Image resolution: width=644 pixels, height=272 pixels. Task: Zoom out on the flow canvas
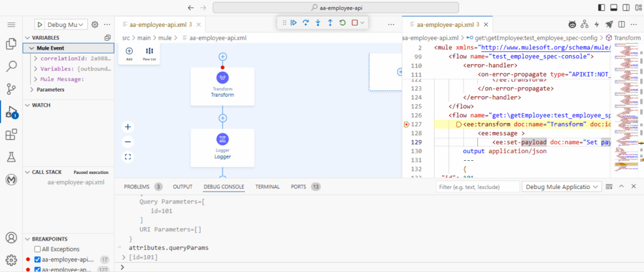coord(128,142)
